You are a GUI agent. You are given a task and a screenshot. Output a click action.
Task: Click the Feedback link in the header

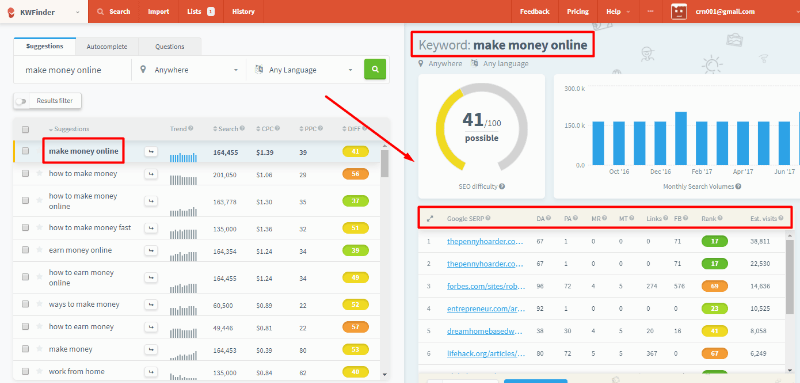coord(535,11)
